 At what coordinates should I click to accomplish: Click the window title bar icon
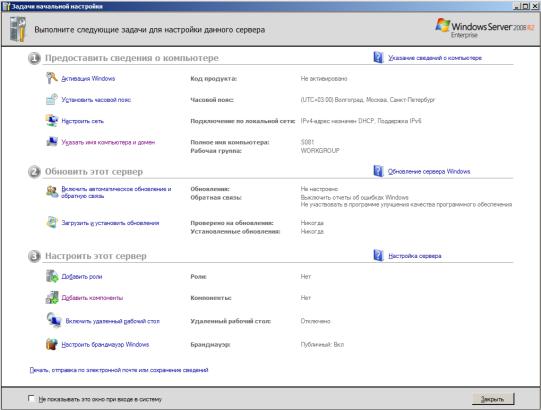click(6, 6)
